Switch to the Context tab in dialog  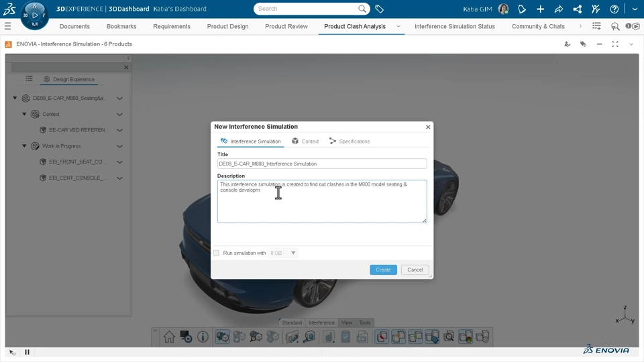(x=305, y=141)
